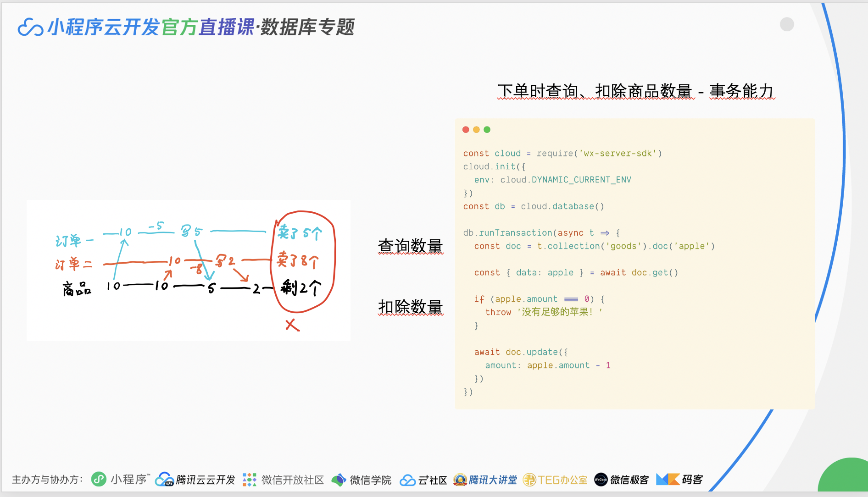The width and height of the screenshot is (868, 497).
Task: Click the blue 卖了5个 text in the diagram
Action: click(300, 233)
